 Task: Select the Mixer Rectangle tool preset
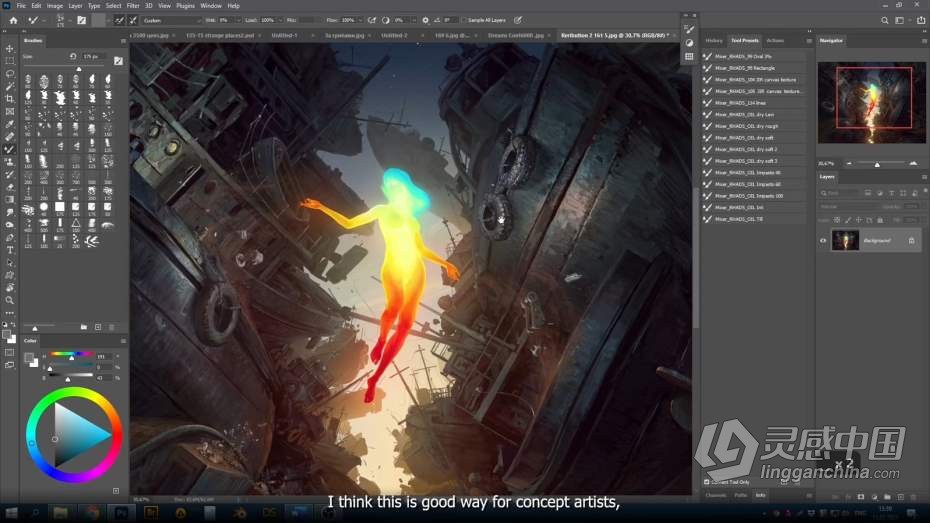(x=753, y=68)
